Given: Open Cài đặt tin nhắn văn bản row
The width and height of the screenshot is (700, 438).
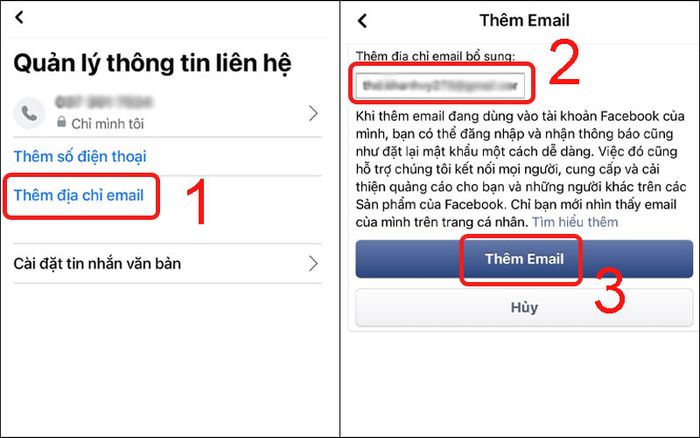Looking at the screenshot, I should click(167, 263).
